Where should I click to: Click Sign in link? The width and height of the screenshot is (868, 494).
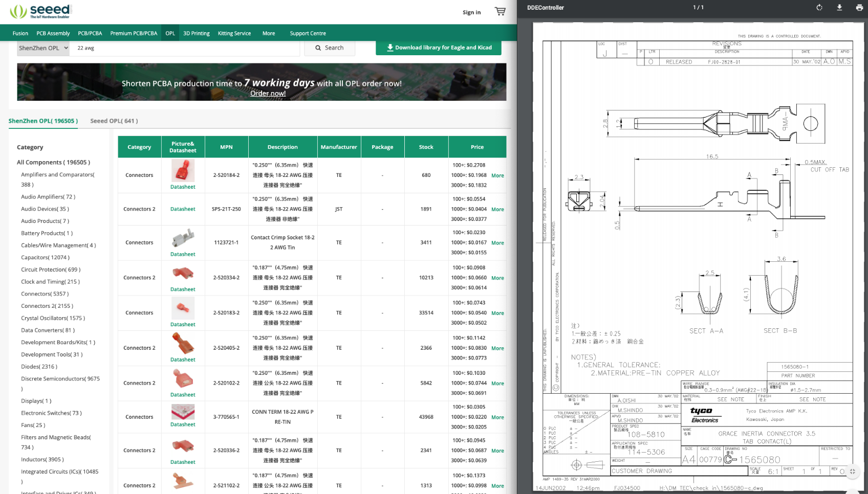pos(471,12)
